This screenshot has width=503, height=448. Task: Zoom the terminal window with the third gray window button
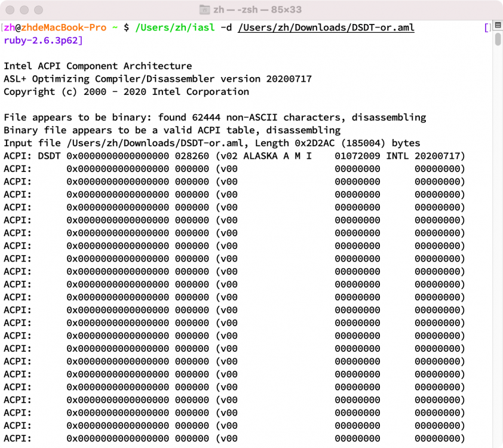[x=38, y=10]
